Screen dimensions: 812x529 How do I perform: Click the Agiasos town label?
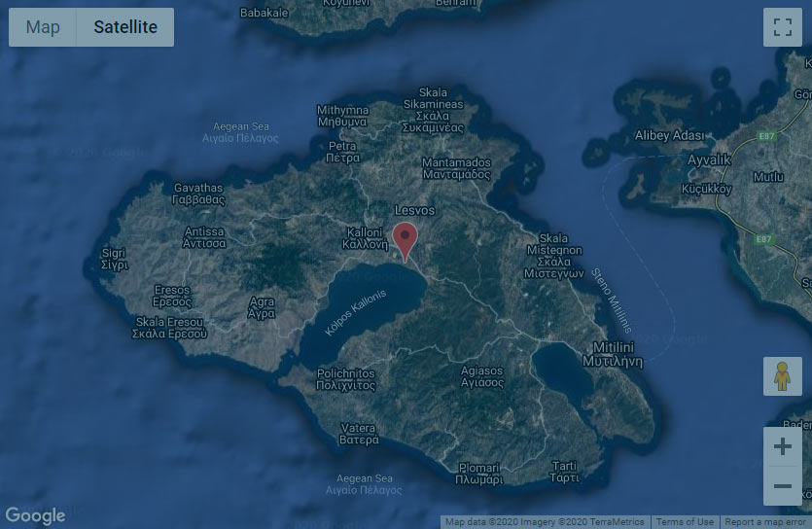click(x=482, y=376)
